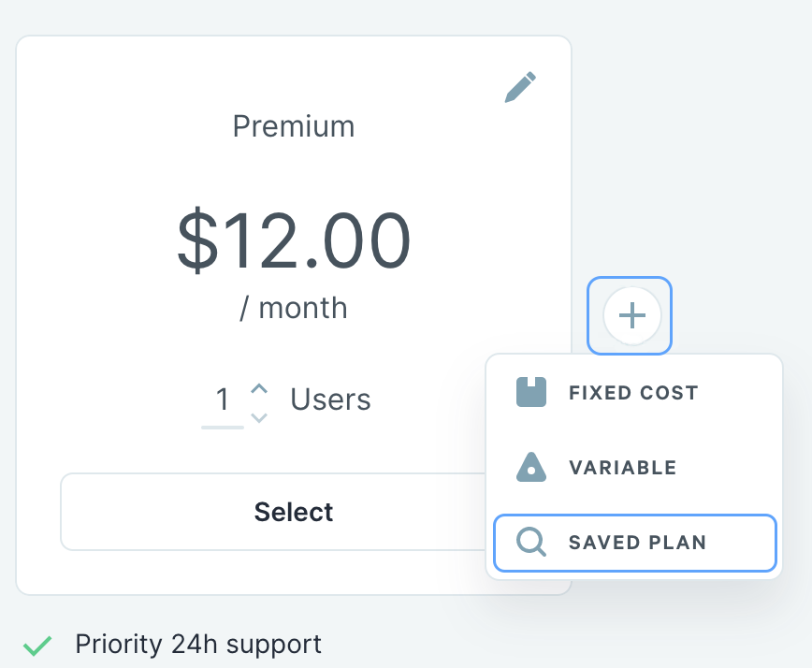Click the Variable triangle icon

[x=531, y=467]
